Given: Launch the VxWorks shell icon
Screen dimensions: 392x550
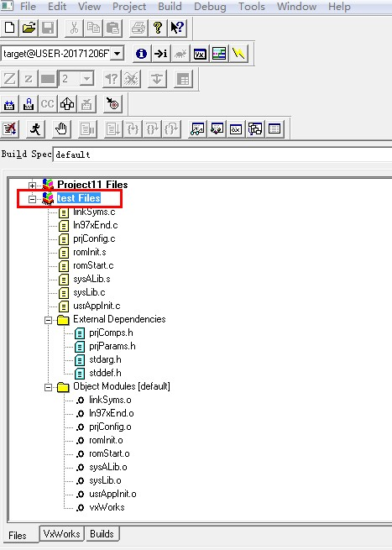Looking at the screenshot, I should [x=200, y=54].
